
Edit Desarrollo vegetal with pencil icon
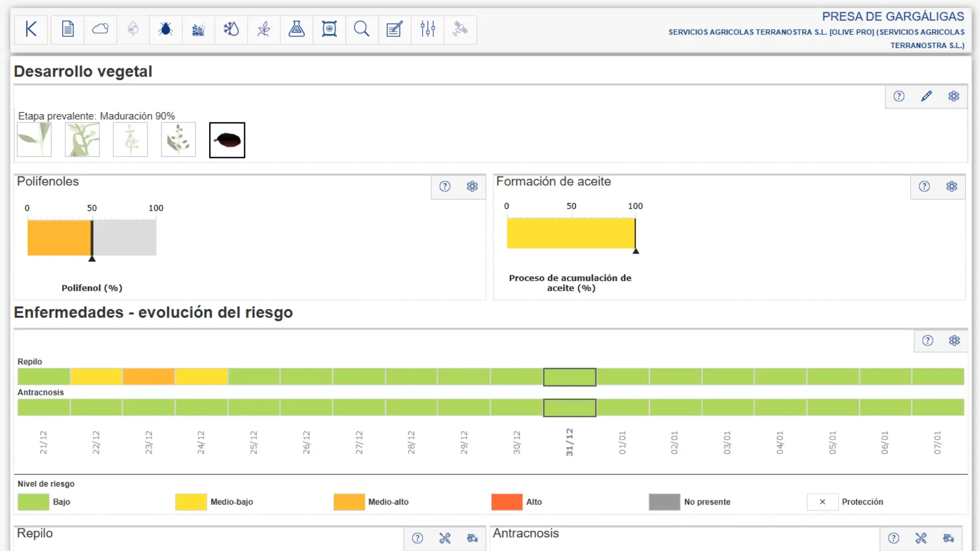pyautogui.click(x=926, y=96)
